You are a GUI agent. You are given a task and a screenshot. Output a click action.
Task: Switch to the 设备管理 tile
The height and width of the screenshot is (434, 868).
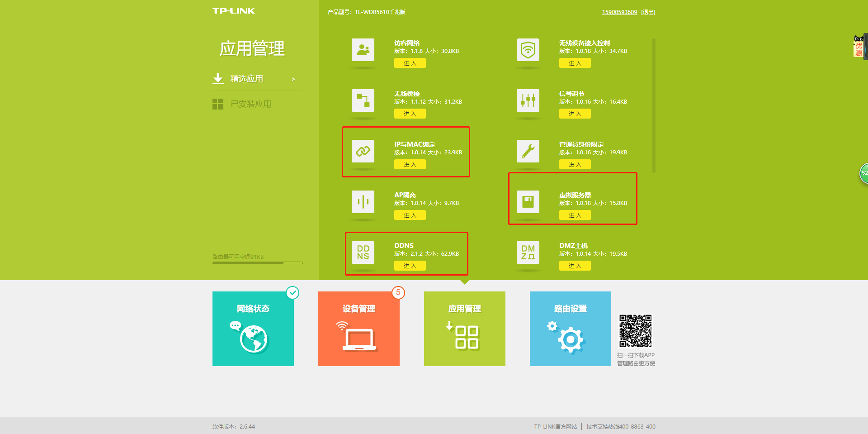359,329
